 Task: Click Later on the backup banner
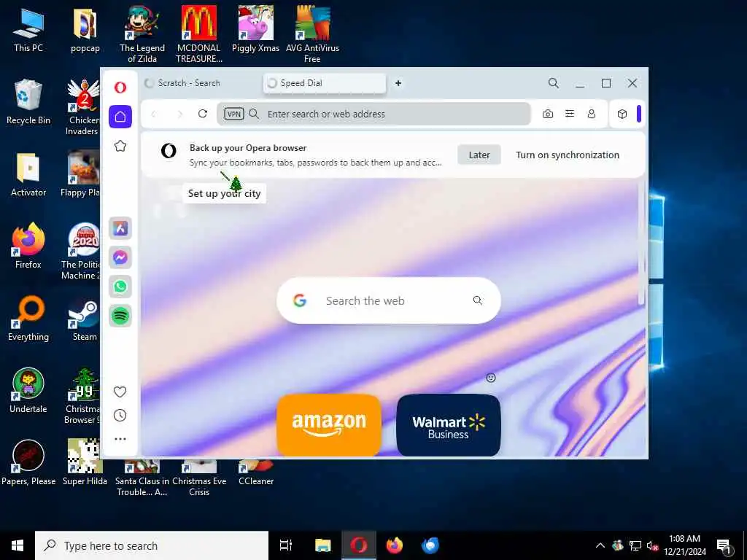pos(479,155)
